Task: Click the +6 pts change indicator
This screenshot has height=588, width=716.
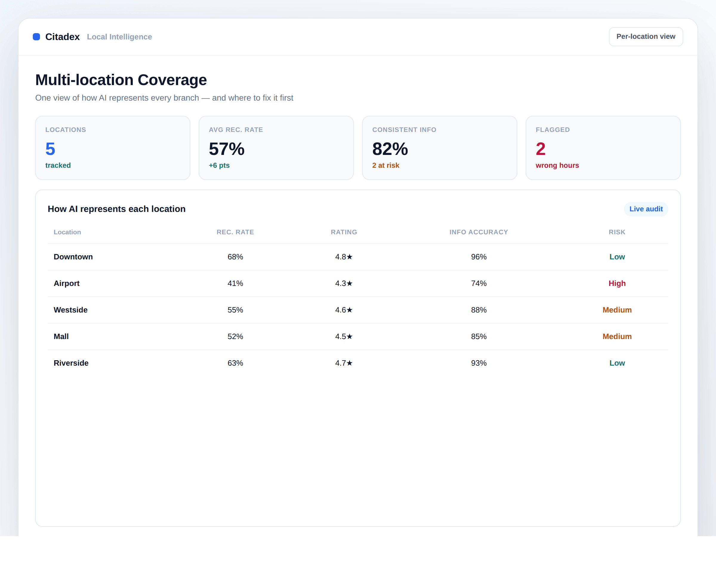Action: (x=219, y=165)
